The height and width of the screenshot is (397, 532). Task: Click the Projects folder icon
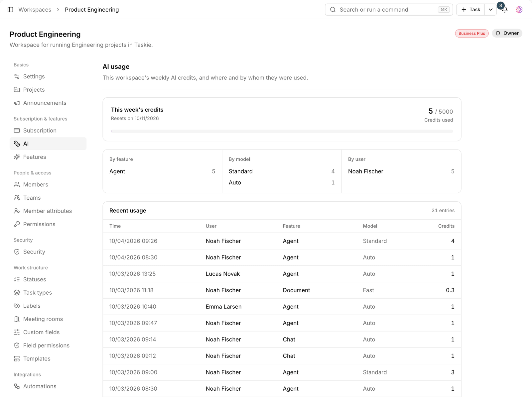[17, 90]
